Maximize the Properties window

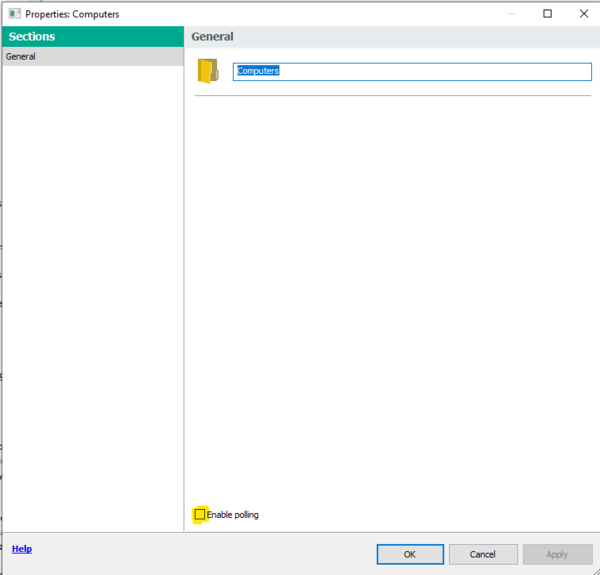click(x=548, y=14)
